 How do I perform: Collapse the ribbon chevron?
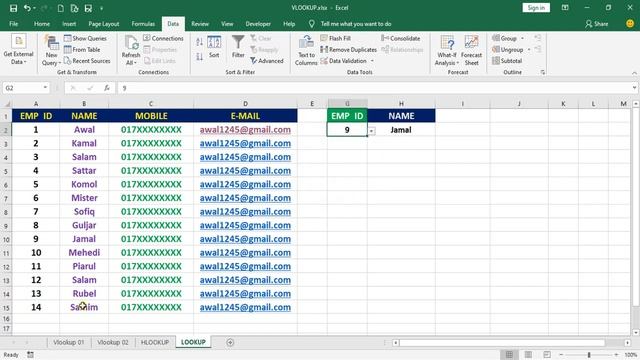coord(634,73)
